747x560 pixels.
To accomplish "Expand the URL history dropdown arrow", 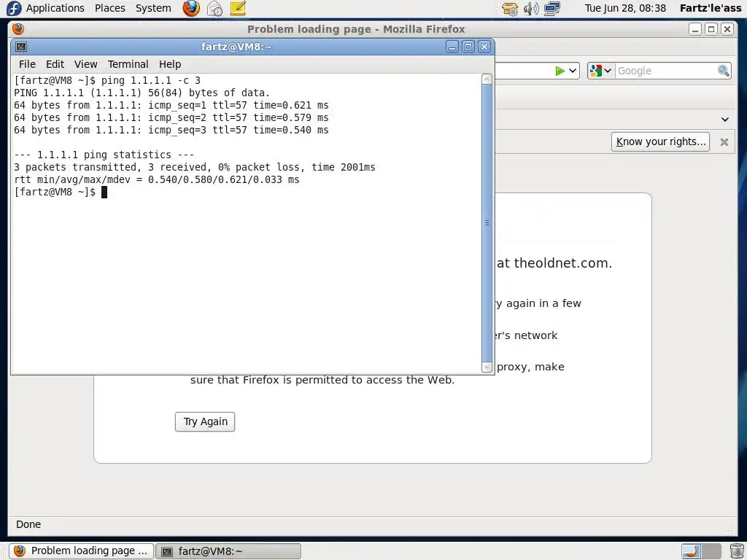I will [x=573, y=71].
